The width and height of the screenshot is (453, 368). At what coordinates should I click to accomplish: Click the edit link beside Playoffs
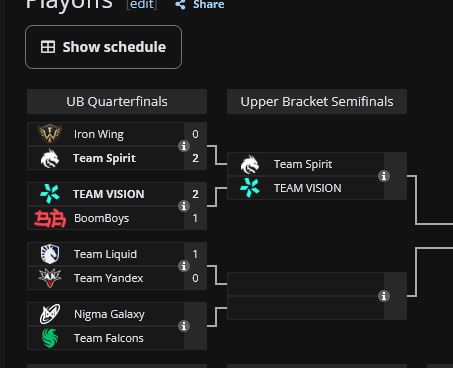click(x=142, y=4)
